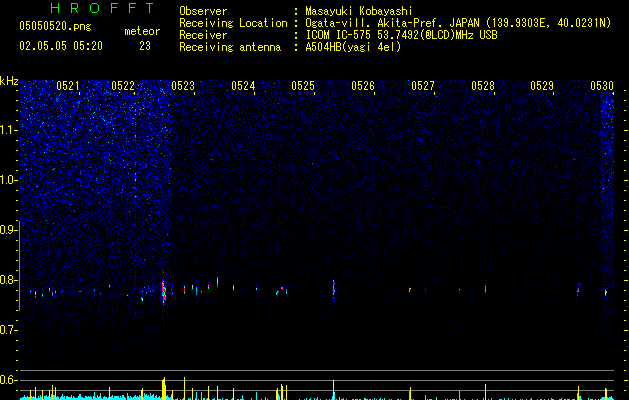Click the 0525 time marker
Viewport: 629px width, 400px height.
pos(303,85)
